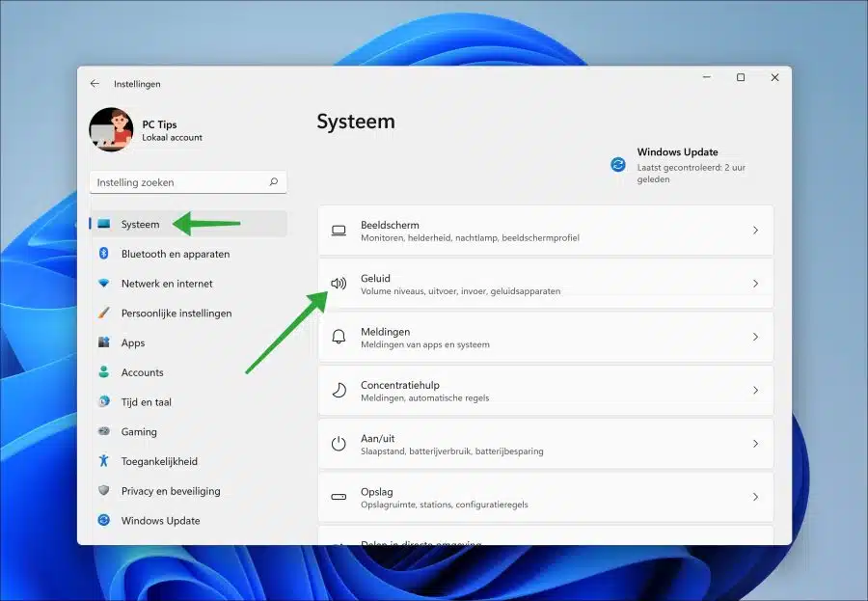Click 'Meldingen van apps en systeem' text
The image size is (868, 601).
pyautogui.click(x=425, y=344)
